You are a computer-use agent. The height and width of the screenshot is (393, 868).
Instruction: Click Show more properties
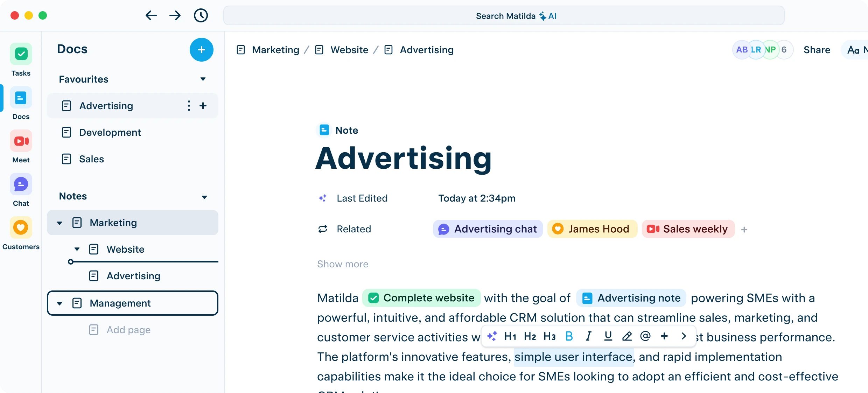pos(343,264)
